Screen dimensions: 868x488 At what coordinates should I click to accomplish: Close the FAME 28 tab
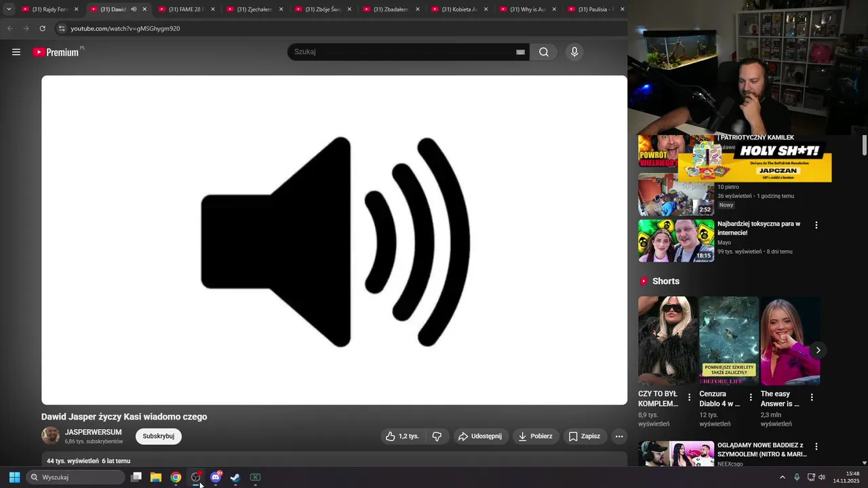tap(213, 9)
